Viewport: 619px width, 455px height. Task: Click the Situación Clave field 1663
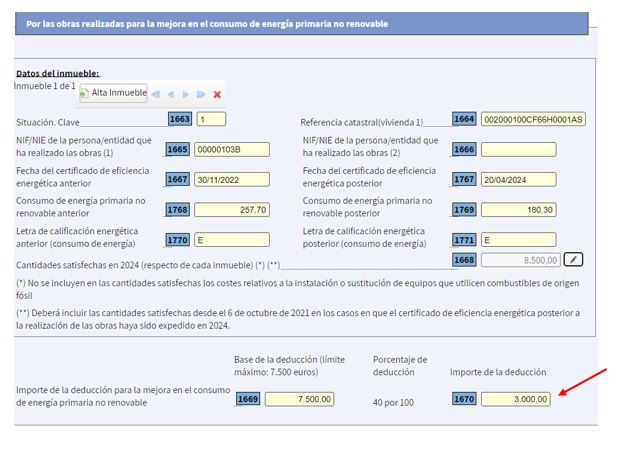(211, 119)
